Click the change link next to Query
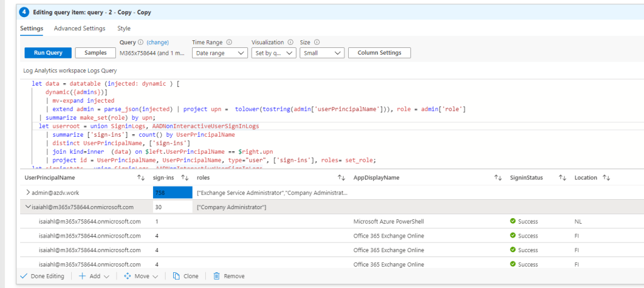The height and width of the screenshot is (288, 644). click(x=158, y=42)
